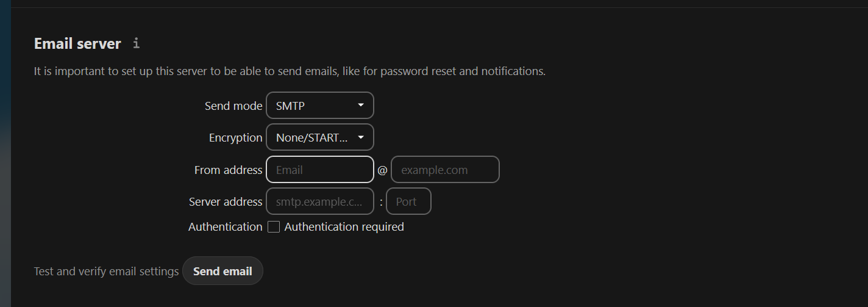This screenshot has height=307, width=868.
Task: Click the Send email button
Action: pos(222,271)
